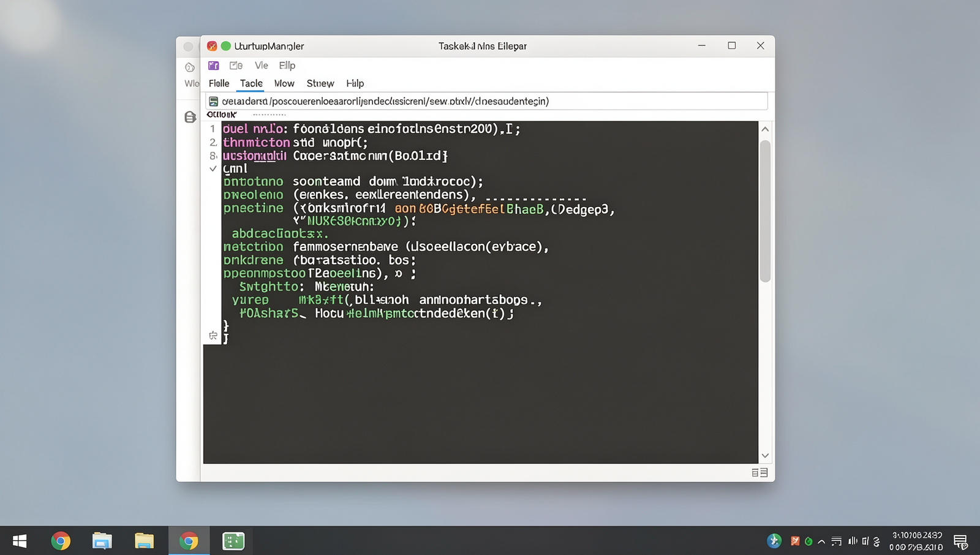The image size is (980, 555).
Task: Collapse the code block using the gutter chevron
Action: tap(213, 168)
